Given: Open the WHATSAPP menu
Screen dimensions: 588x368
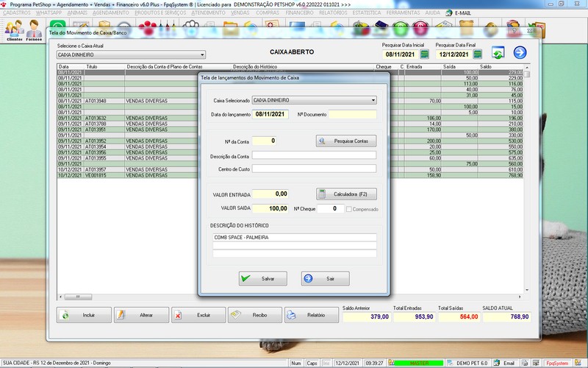Looking at the screenshot, I should pyautogui.click(x=49, y=13).
